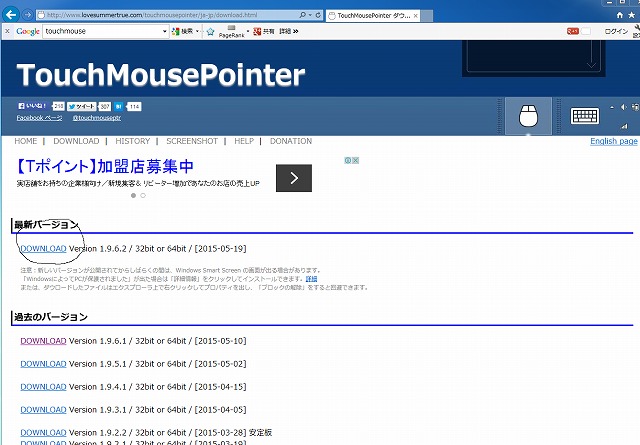Viewport: 640px width, 445px height.
Task: Click the 過去のバージョン heading
Action: 51,317
